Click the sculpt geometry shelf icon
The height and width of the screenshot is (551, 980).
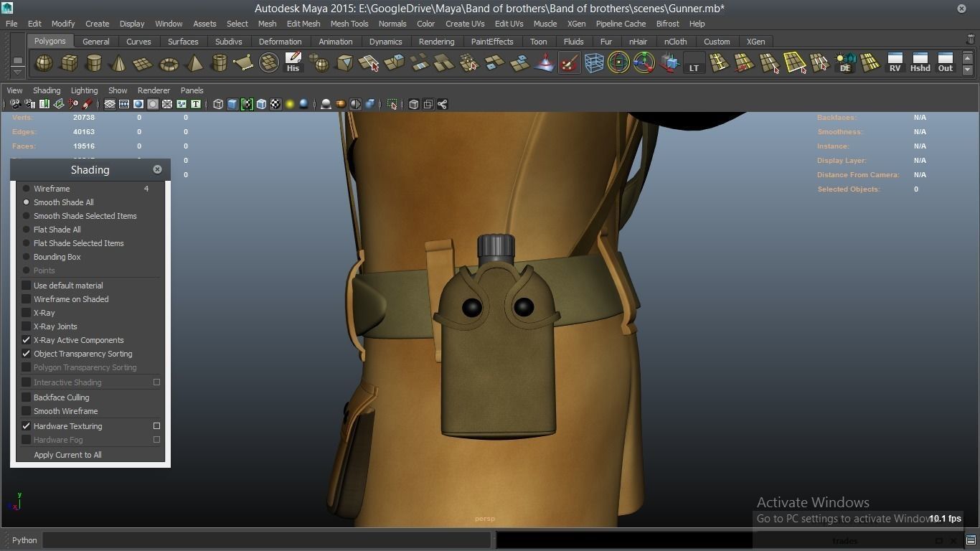point(545,63)
